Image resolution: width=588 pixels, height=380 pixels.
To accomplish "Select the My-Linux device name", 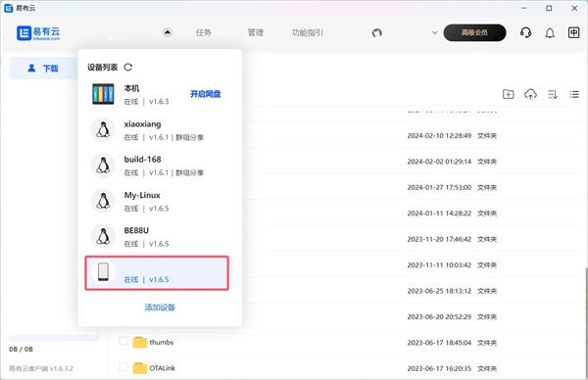I will (142, 195).
